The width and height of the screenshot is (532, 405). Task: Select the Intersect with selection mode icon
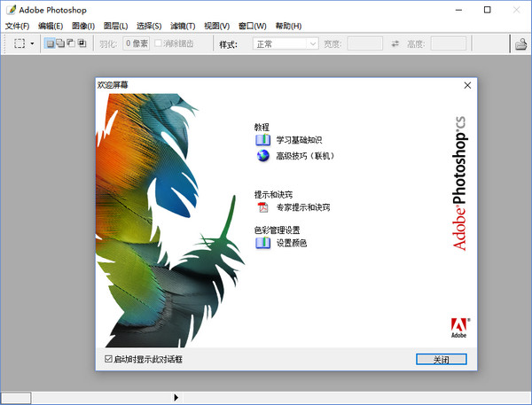(x=82, y=43)
